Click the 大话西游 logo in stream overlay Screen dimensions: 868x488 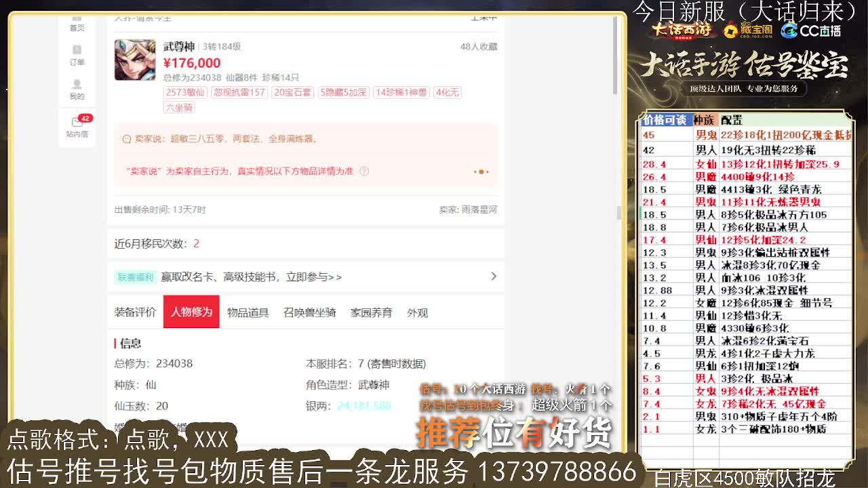[x=682, y=30]
